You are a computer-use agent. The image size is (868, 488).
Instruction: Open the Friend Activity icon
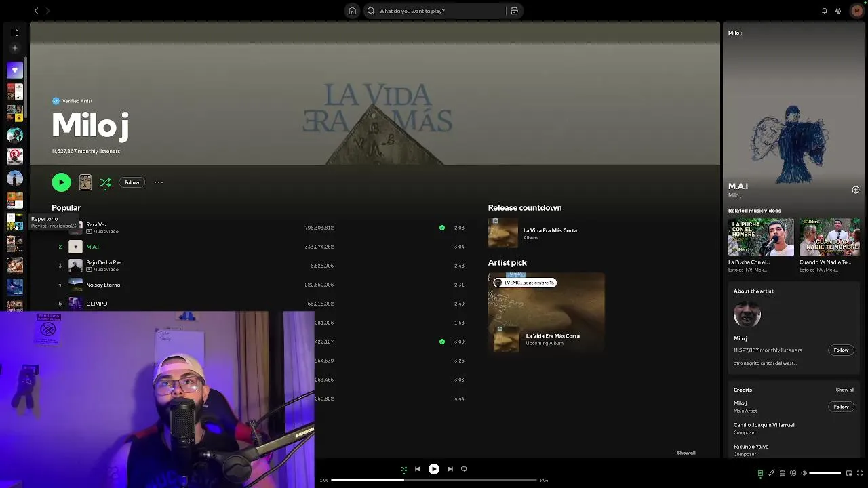point(838,11)
